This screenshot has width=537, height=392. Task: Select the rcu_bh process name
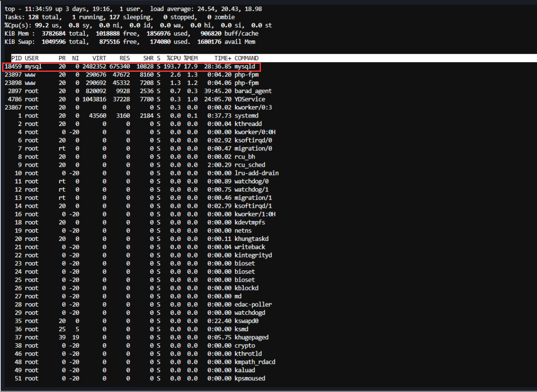245,157
